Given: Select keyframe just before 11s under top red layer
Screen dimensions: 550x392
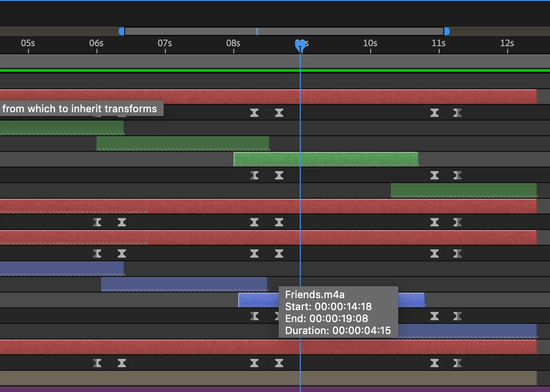Looking at the screenshot, I should point(435,113).
